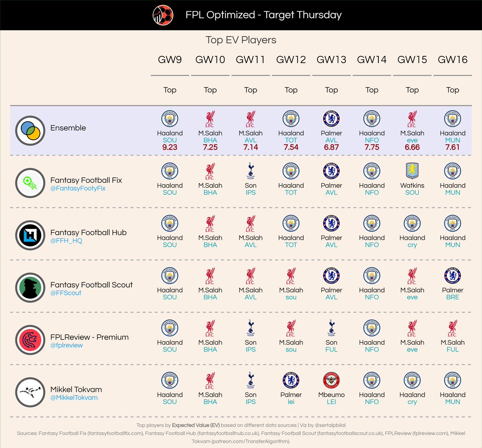Click the Fantasy Football Hub avatar icon

(x=30, y=235)
